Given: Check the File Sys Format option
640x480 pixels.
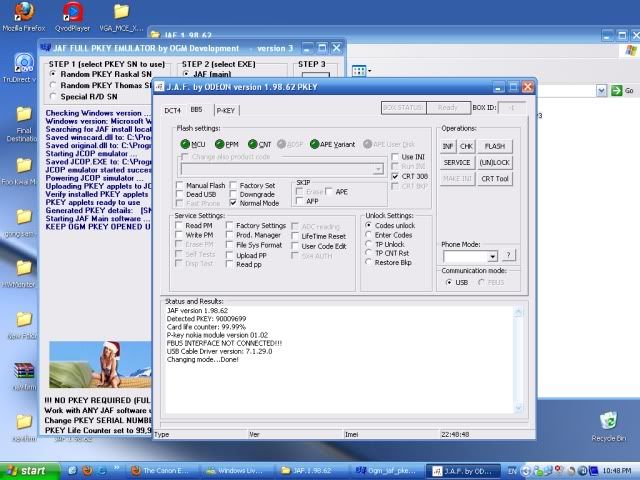Looking at the screenshot, I should [x=229, y=245].
